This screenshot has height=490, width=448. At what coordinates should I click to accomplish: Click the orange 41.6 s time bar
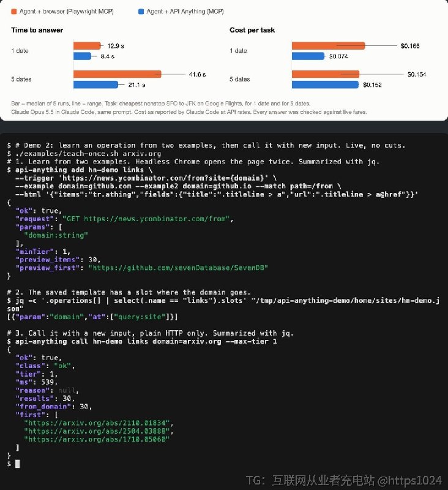[117, 74]
